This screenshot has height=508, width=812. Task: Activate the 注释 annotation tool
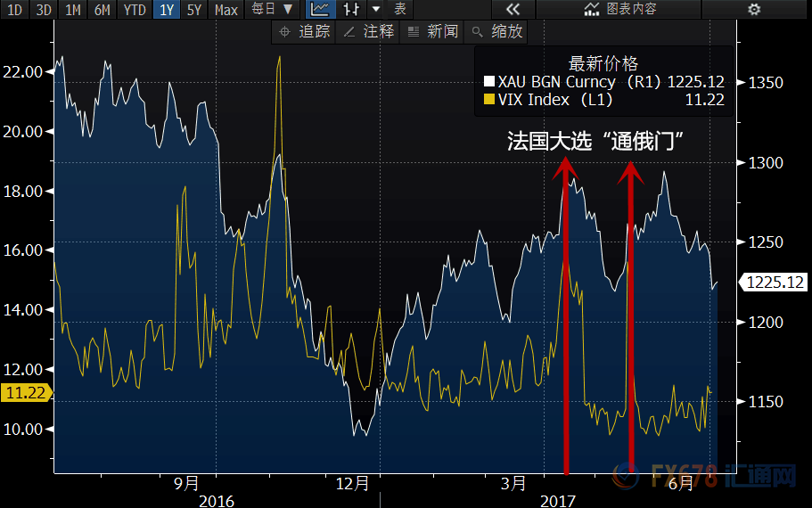point(368,31)
